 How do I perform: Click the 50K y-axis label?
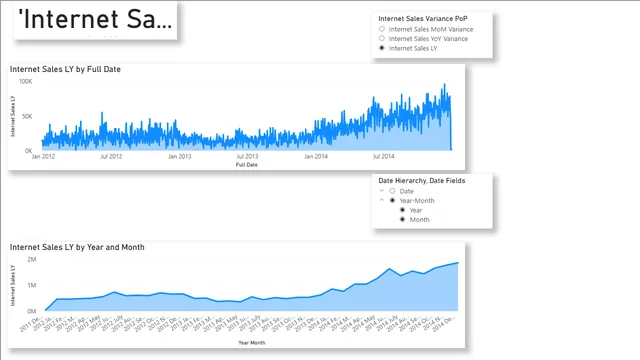tap(27, 116)
